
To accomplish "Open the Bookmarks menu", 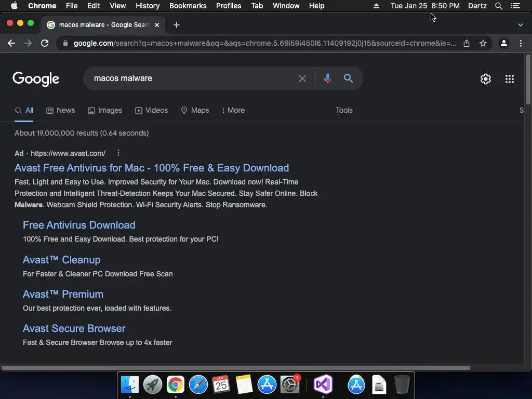I will (188, 6).
